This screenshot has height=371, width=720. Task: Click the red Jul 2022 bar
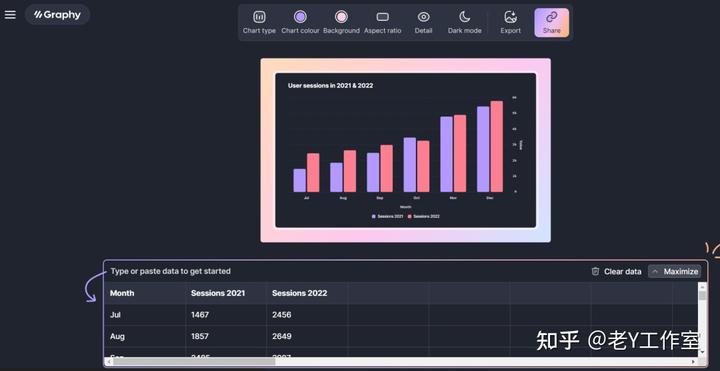pos(313,173)
